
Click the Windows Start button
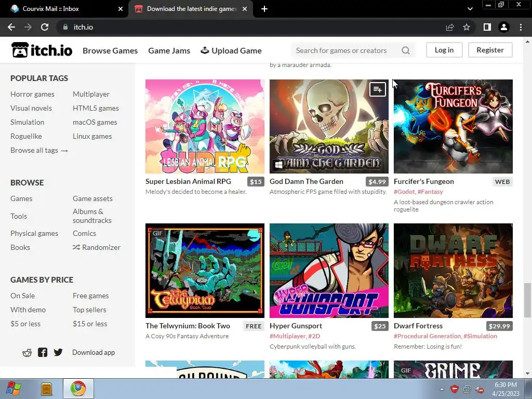pyautogui.click(x=13, y=389)
